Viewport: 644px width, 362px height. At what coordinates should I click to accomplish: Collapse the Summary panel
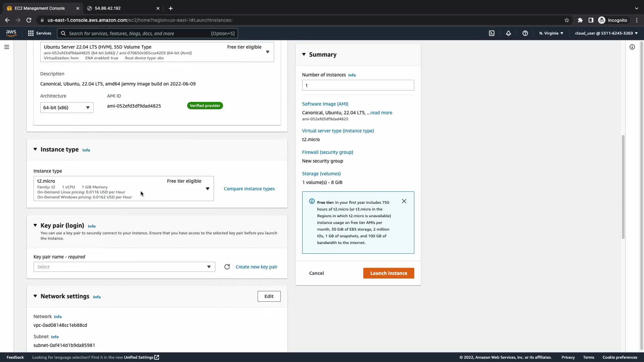click(304, 54)
